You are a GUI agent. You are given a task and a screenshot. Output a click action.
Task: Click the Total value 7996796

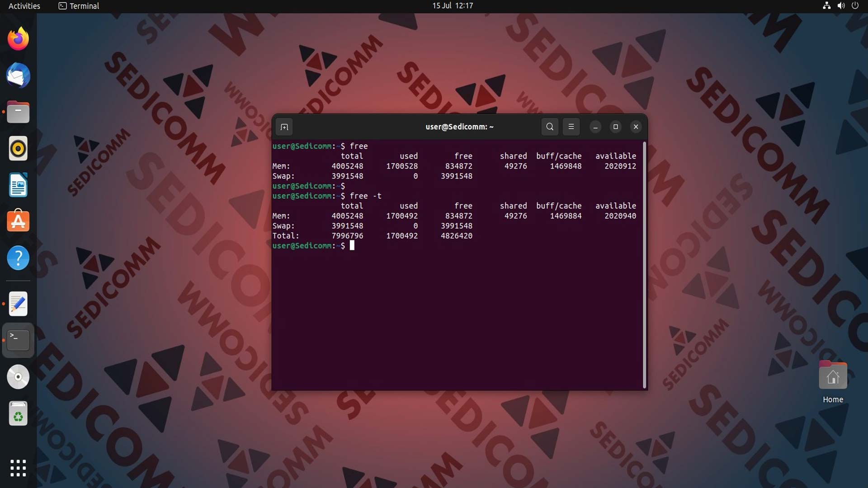click(347, 236)
